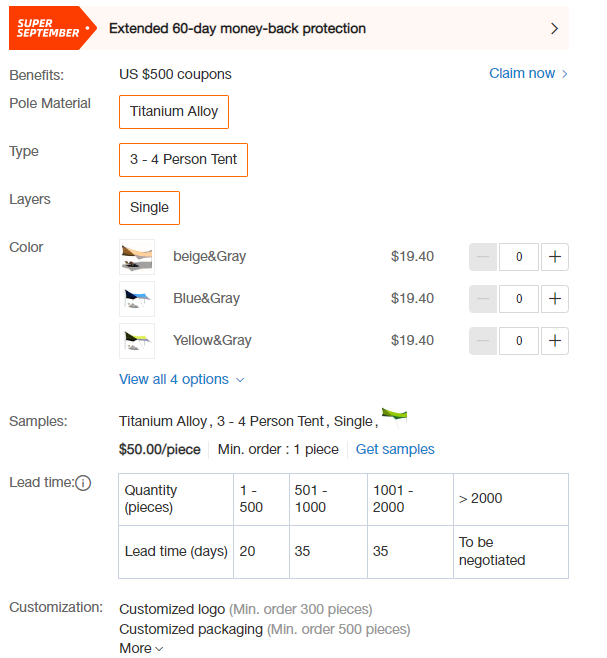Open the Yellow&Gray tent thumbnail

click(x=137, y=340)
